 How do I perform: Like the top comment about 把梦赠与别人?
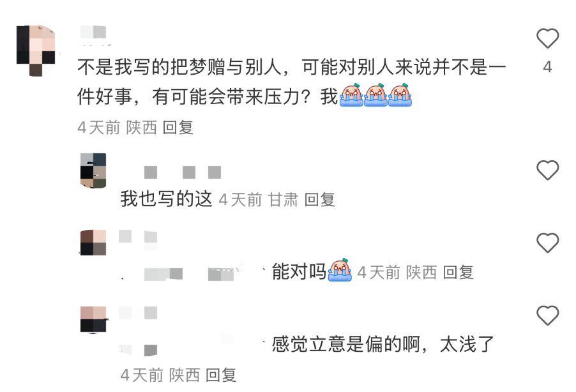[x=547, y=38]
